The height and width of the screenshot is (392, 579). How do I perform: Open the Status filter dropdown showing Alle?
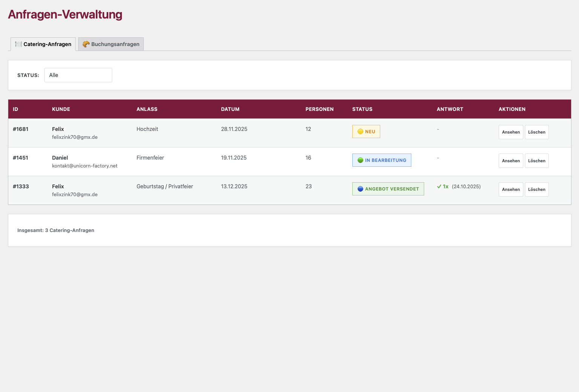tap(78, 75)
